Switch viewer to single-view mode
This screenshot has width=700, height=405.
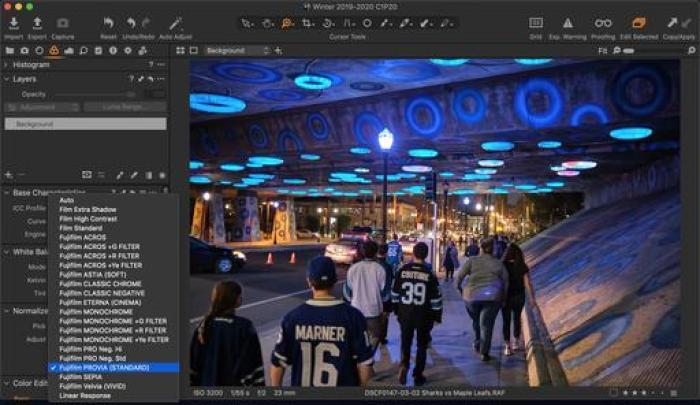click(x=194, y=51)
